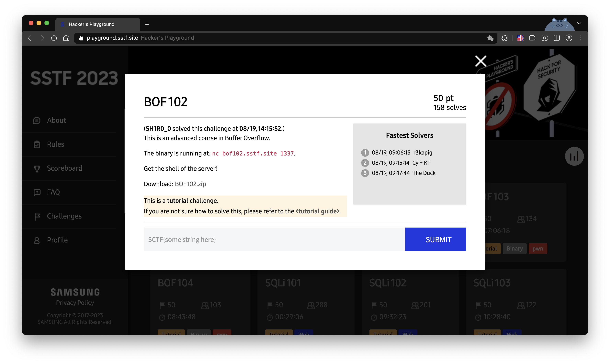Screen dimensions: 610x364
Task: Open the browser three-dot menu
Action: [581, 38]
